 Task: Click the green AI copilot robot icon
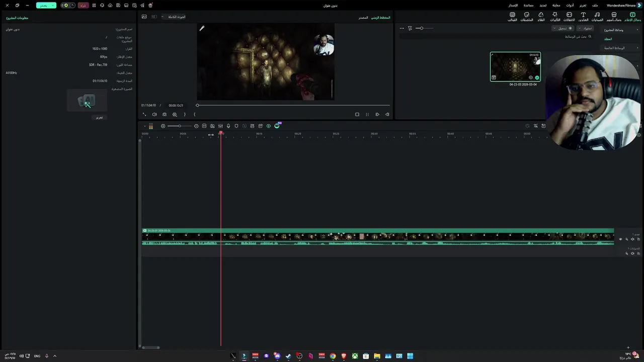277,126
